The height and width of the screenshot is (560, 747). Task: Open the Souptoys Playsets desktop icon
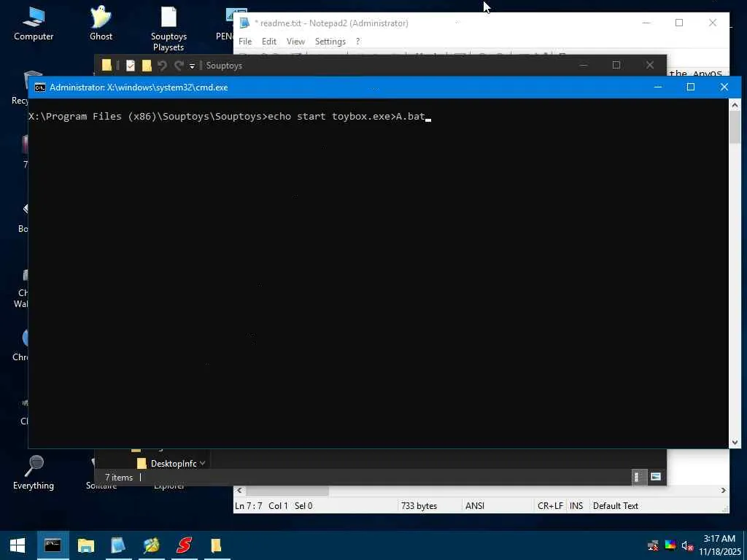click(x=169, y=28)
